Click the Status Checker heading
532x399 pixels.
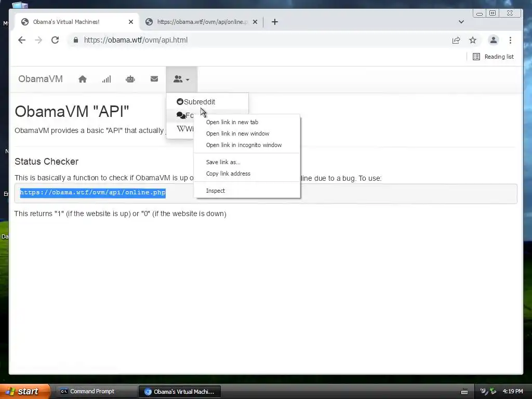pyautogui.click(x=46, y=162)
